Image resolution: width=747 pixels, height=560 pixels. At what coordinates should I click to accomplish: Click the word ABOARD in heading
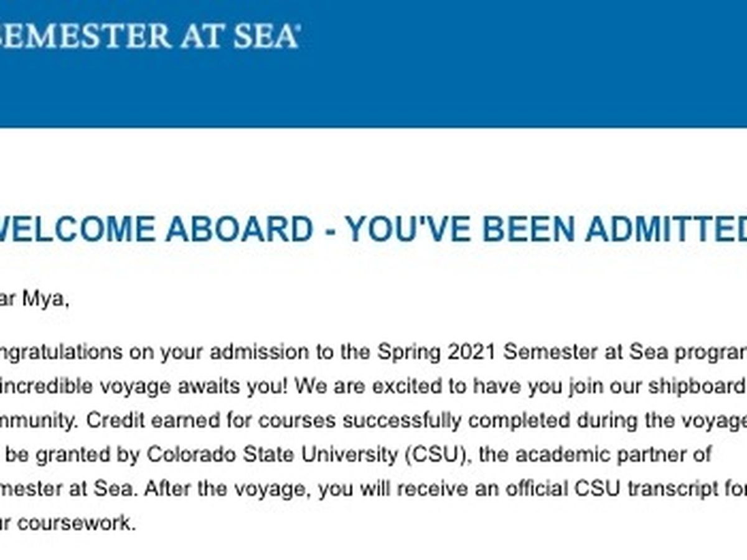[239, 230]
